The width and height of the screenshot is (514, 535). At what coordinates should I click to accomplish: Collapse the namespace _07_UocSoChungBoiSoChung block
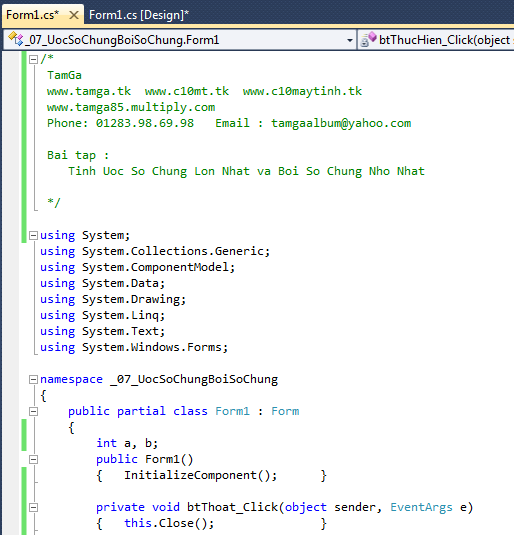click(33, 379)
